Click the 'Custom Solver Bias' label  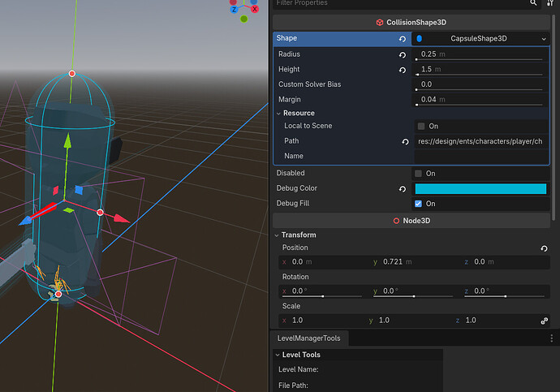[310, 84]
